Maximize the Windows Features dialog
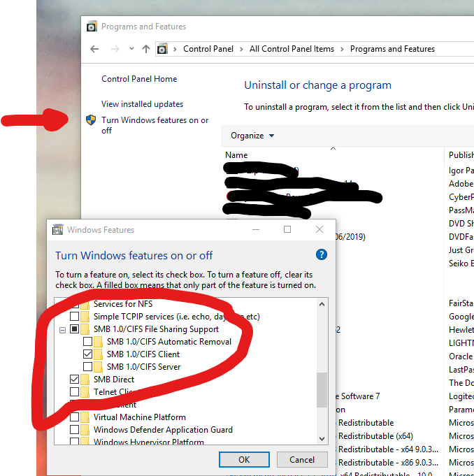The width and height of the screenshot is (474, 476). coord(287,229)
